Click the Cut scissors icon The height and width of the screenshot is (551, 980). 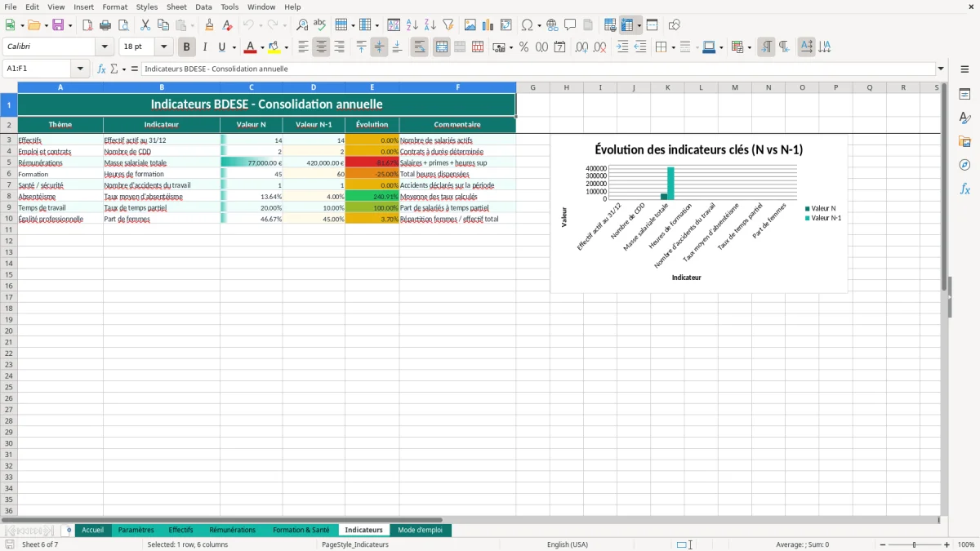[145, 25]
